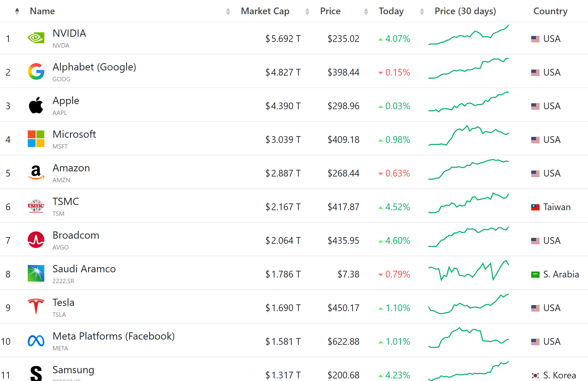
Task: Open the NVIDIA company link
Action: click(x=69, y=33)
